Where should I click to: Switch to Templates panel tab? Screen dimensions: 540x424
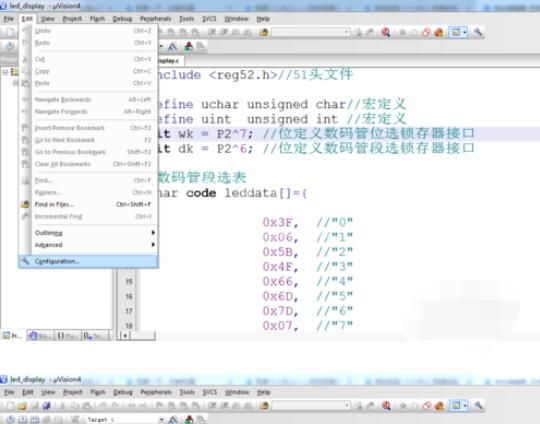(x=94, y=335)
